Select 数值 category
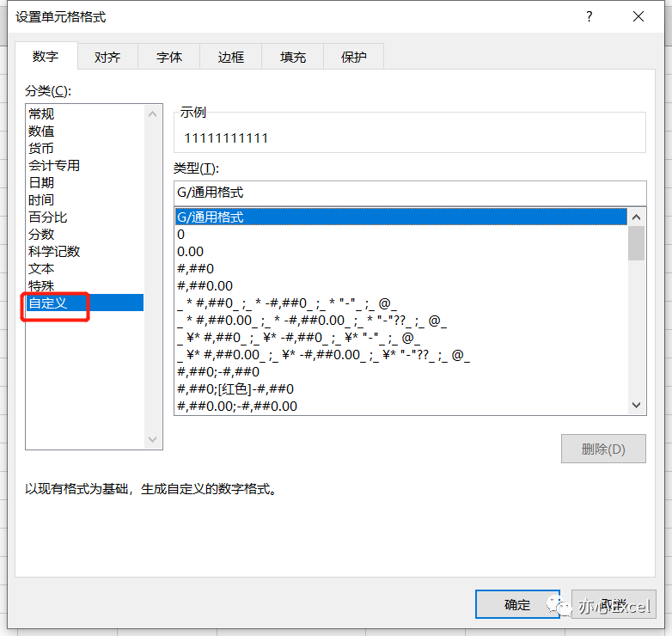672x636 pixels. click(85, 131)
